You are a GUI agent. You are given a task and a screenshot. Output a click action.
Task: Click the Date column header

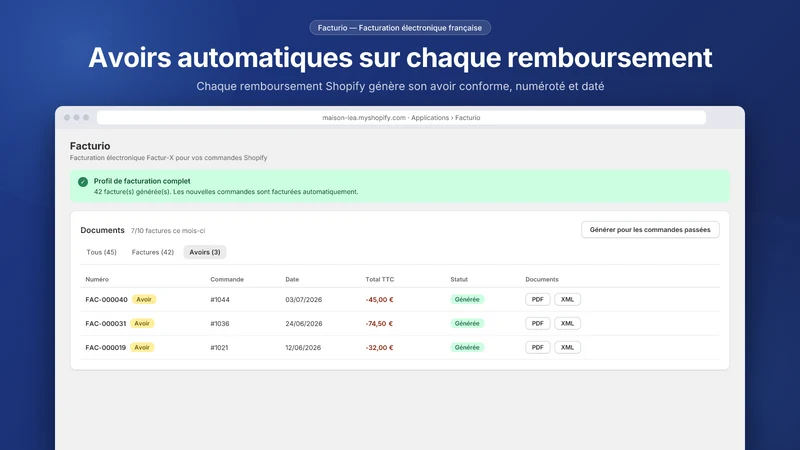pos(292,280)
